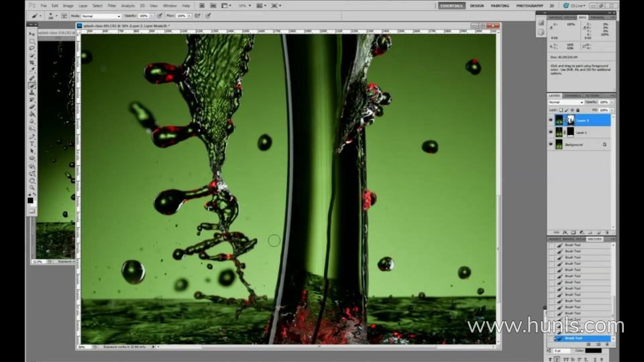Select the Healing Brush tool

tap(32, 78)
